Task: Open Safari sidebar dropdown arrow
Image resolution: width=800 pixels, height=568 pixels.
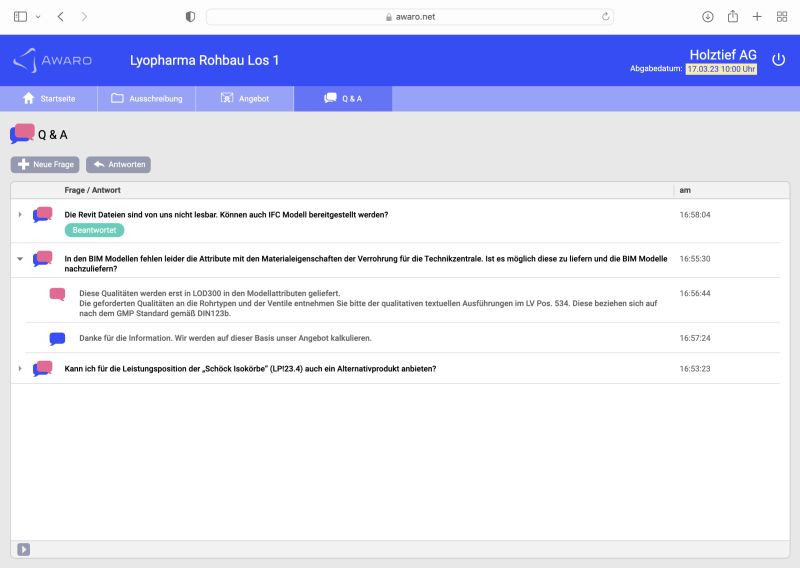Action: tap(38, 17)
